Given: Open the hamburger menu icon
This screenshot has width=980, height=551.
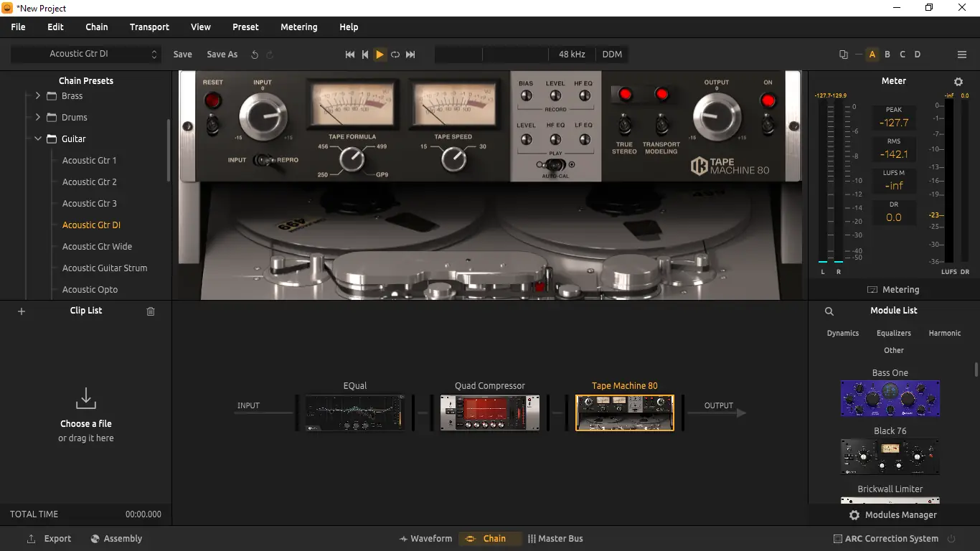Looking at the screenshot, I should (962, 55).
